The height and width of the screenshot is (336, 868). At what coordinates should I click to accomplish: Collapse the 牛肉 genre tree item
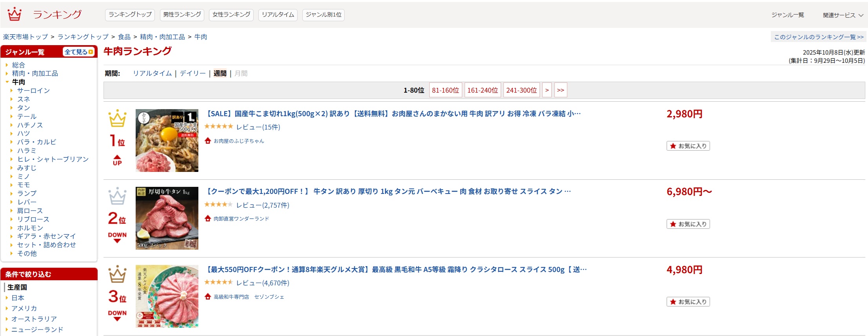(7, 82)
